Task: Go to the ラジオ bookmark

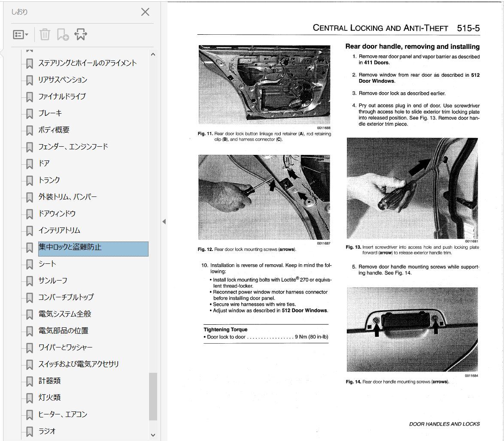Action: click(47, 431)
